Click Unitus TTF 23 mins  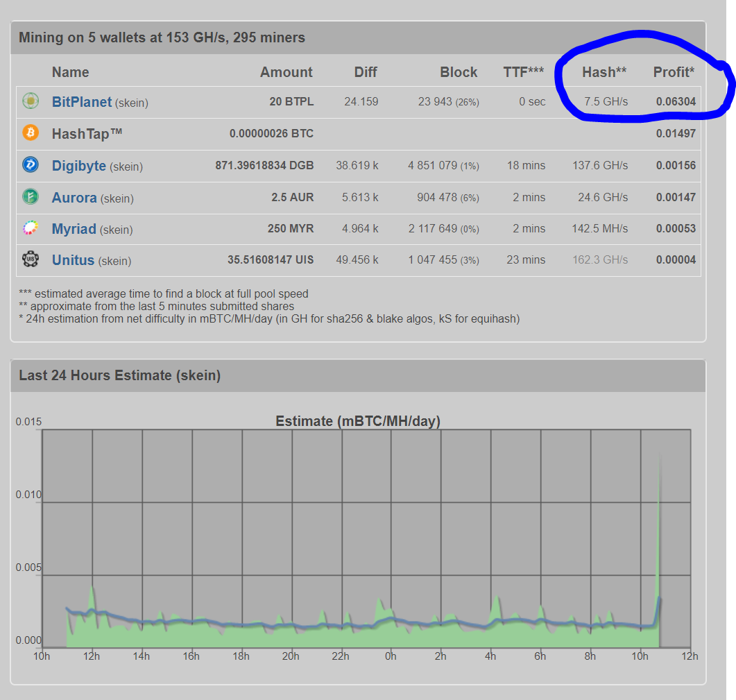point(526,260)
